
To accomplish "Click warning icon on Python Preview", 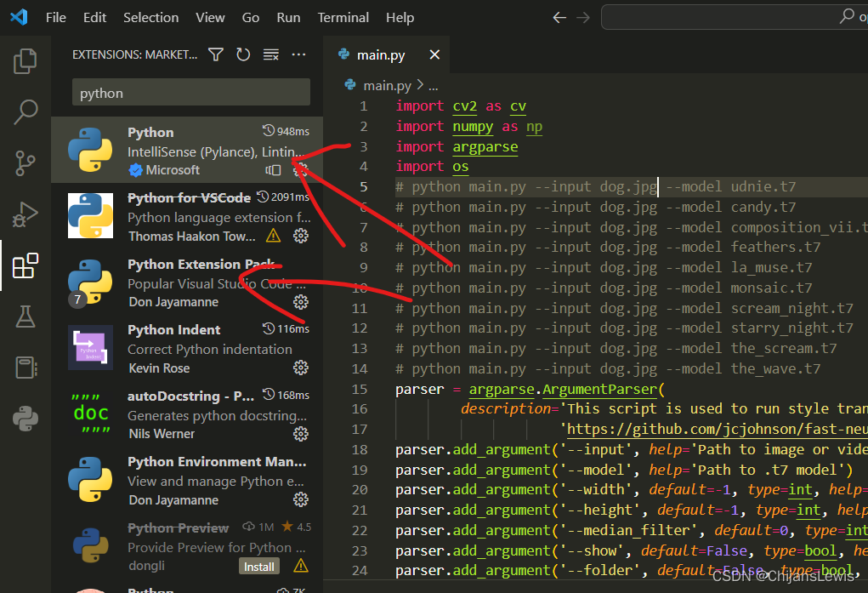I will click(301, 566).
